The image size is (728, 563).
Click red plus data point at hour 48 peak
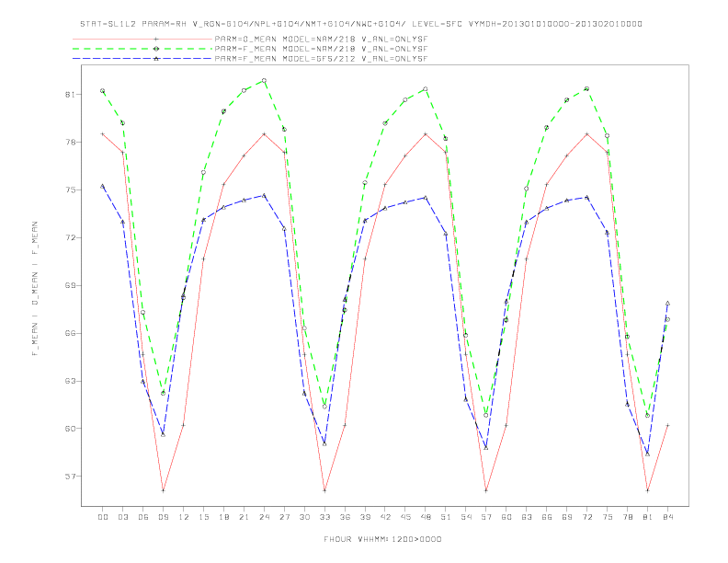pos(426,134)
